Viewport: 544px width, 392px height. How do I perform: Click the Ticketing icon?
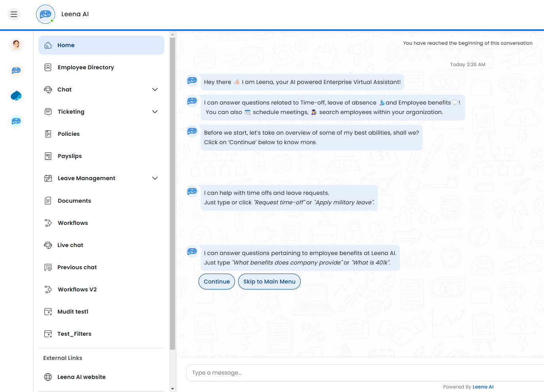pos(48,112)
